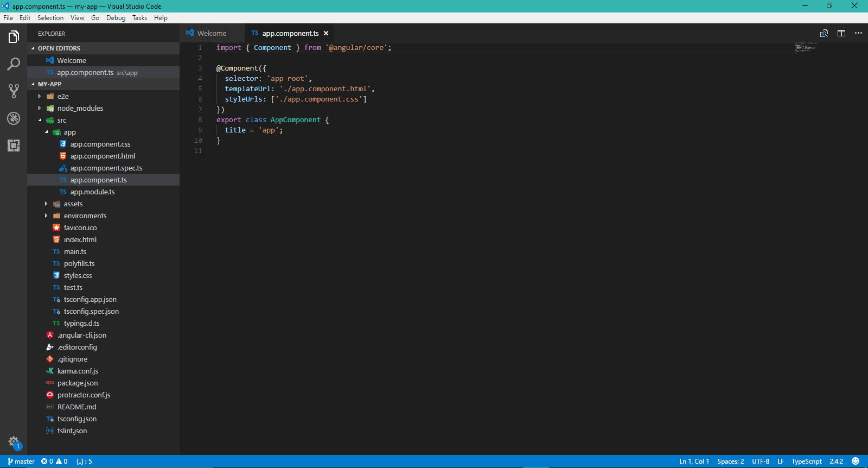Open the Debug menu
868x468 pixels.
coord(116,18)
